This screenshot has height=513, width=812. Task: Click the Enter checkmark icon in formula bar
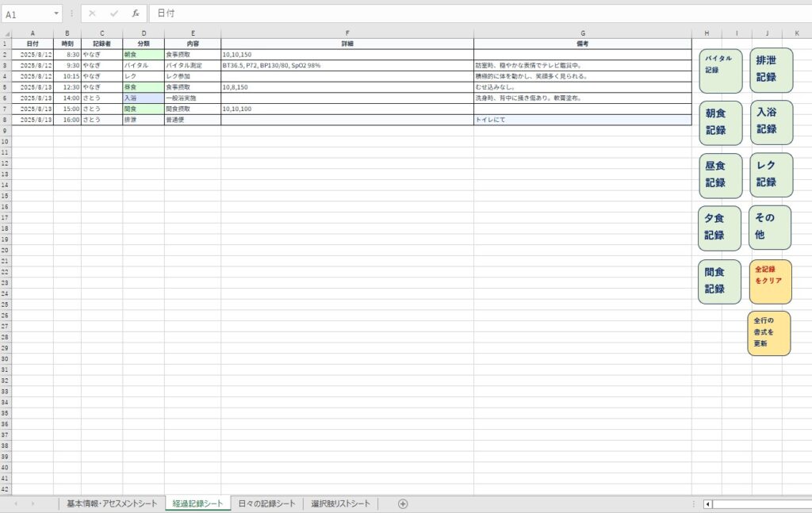click(x=114, y=13)
